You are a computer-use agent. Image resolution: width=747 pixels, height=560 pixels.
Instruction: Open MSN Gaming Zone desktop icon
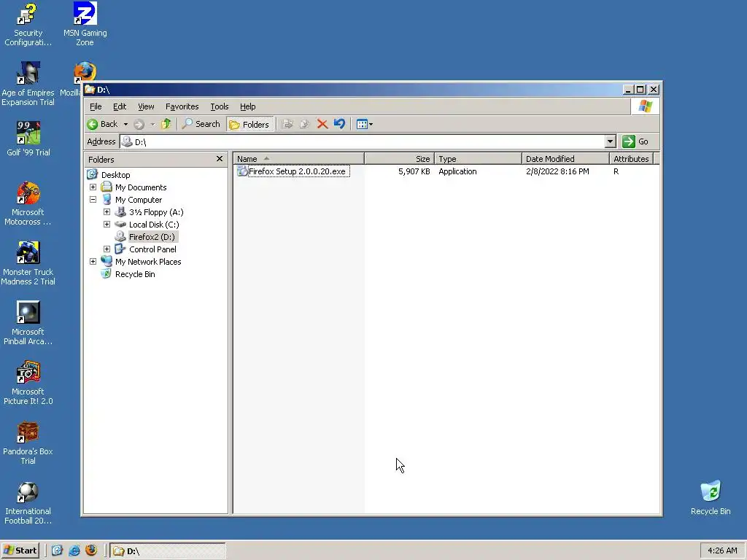[85, 25]
